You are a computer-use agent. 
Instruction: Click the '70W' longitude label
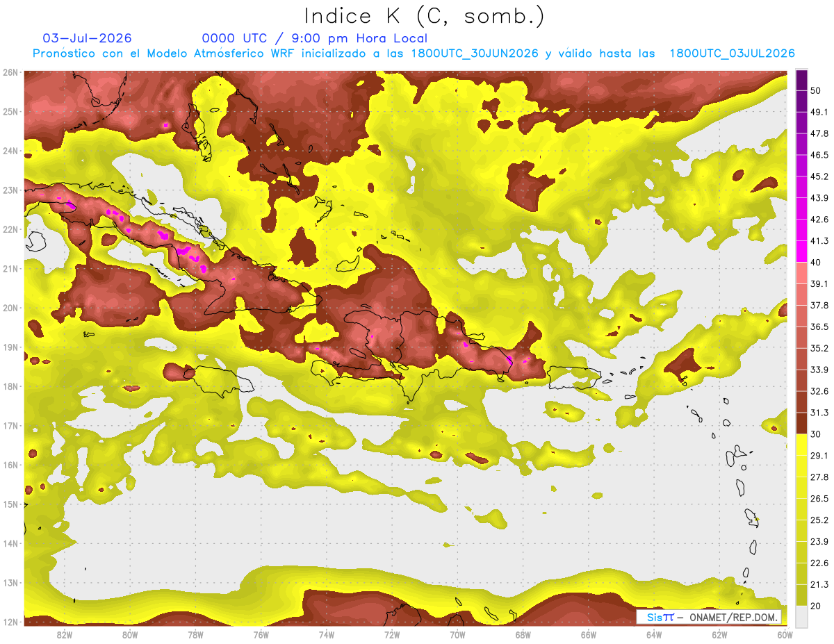[x=457, y=635]
